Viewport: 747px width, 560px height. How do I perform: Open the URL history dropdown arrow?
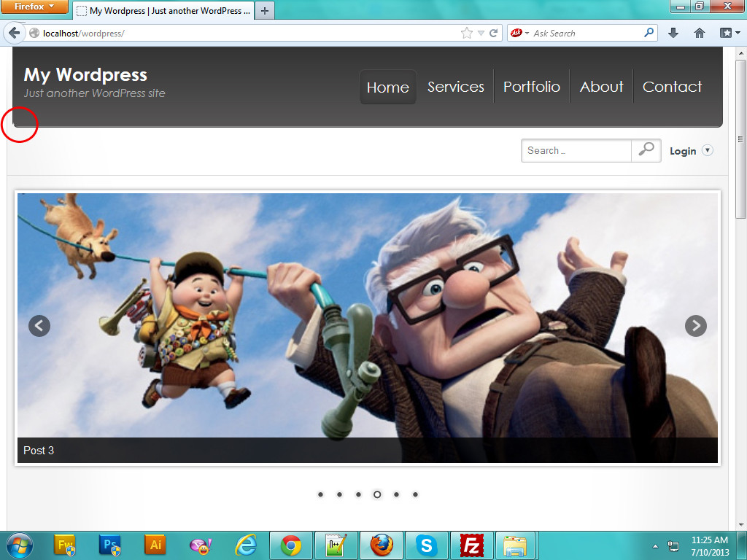(481, 34)
